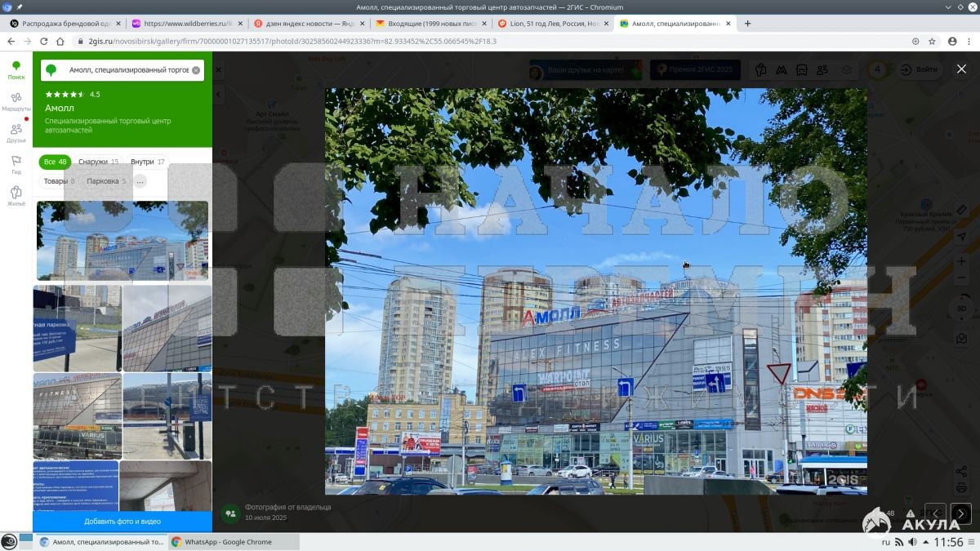Change the ru keyboard layout indicator

[x=886, y=542]
